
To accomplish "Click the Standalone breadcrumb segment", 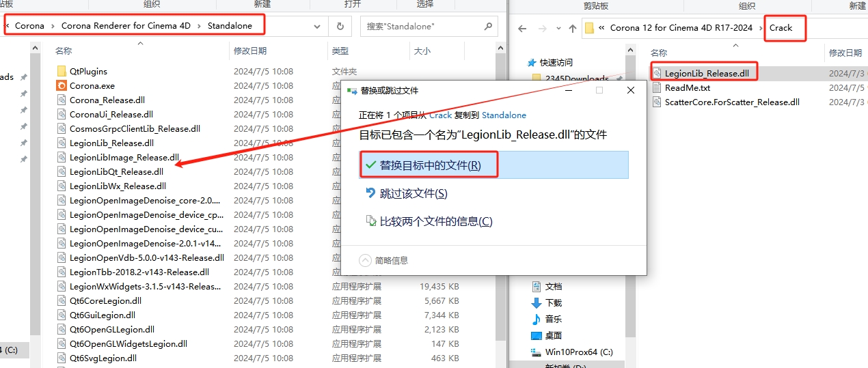I will tap(230, 26).
